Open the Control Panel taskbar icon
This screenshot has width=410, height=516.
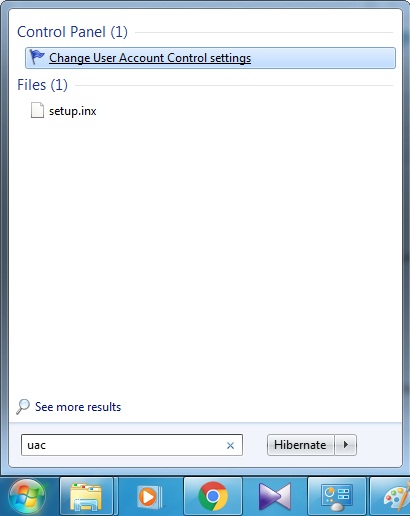pyautogui.click(x=337, y=497)
